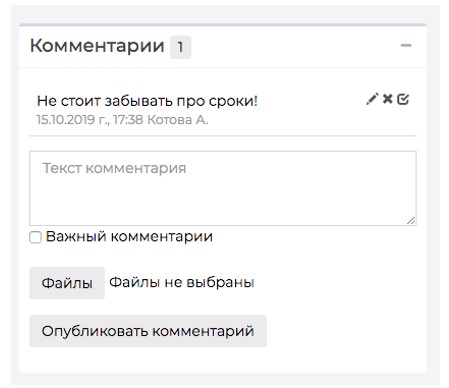Click the divider line below the comment
The image size is (449, 388).
coord(223,136)
